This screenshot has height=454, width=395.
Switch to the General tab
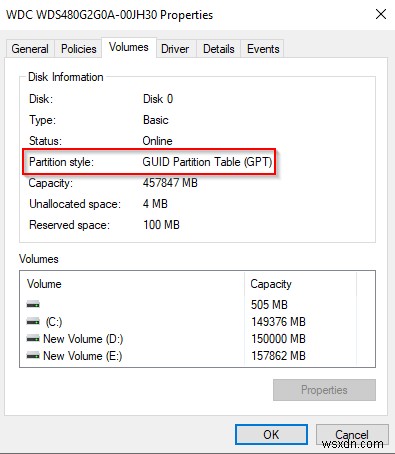pos(30,49)
